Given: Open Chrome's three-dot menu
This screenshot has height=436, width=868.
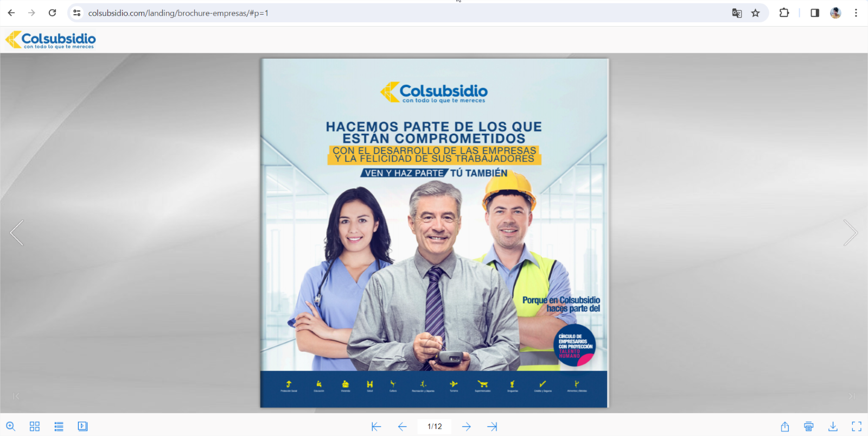Looking at the screenshot, I should [x=856, y=13].
